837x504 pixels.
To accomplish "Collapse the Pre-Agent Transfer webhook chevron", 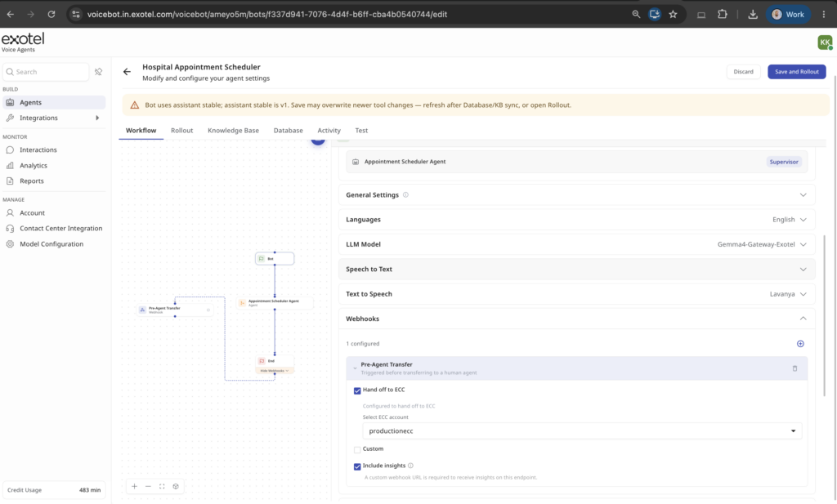I will click(355, 368).
